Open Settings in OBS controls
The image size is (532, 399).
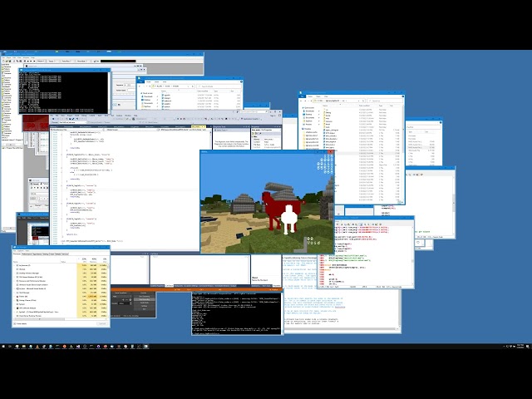(144, 306)
